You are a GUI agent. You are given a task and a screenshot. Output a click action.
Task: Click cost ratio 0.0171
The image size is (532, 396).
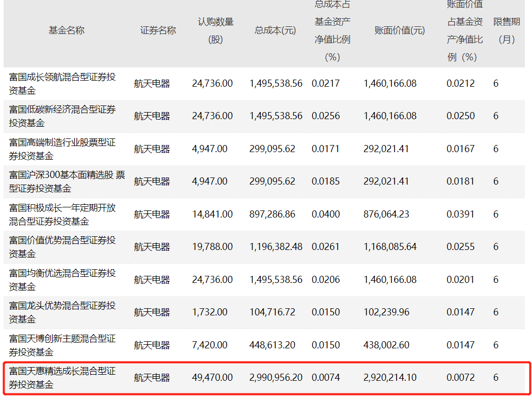pyautogui.click(x=326, y=149)
